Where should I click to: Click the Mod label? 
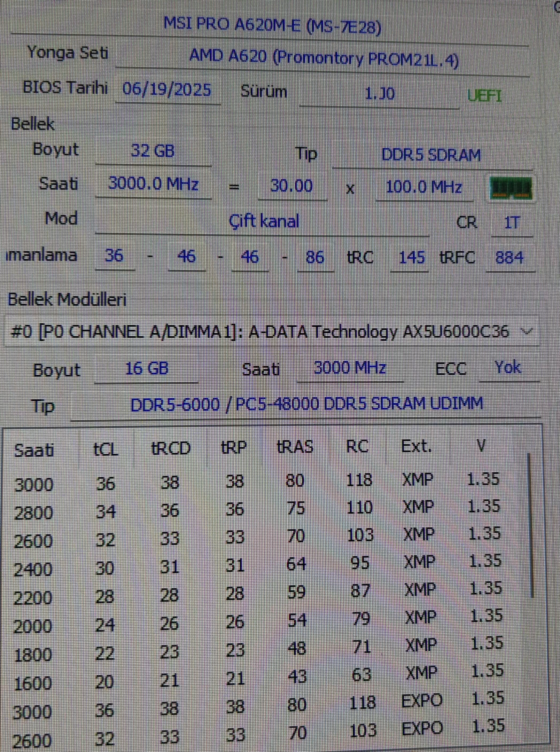61,219
